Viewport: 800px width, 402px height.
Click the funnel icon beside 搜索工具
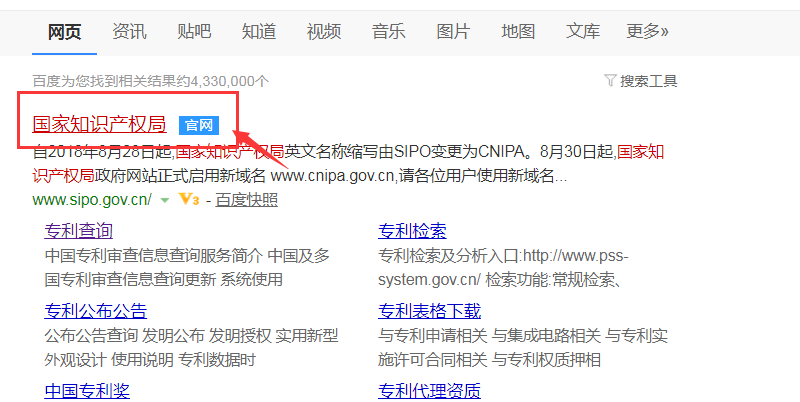pyautogui.click(x=610, y=81)
